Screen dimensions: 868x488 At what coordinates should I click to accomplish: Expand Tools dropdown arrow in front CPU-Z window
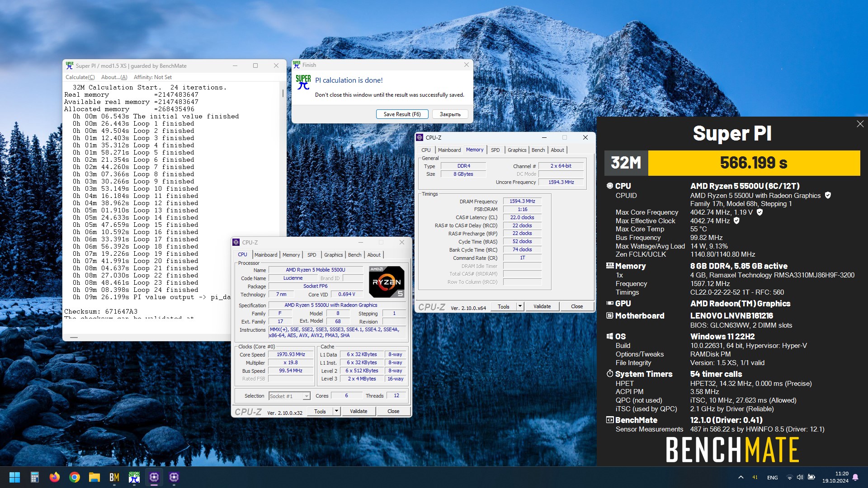(x=336, y=411)
